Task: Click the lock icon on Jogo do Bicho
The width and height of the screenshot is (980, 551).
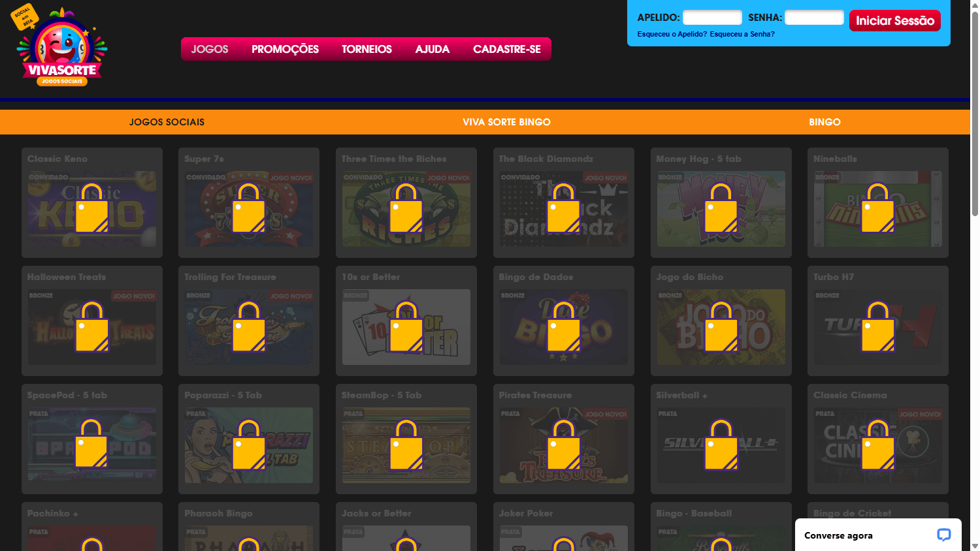Action: pyautogui.click(x=721, y=326)
